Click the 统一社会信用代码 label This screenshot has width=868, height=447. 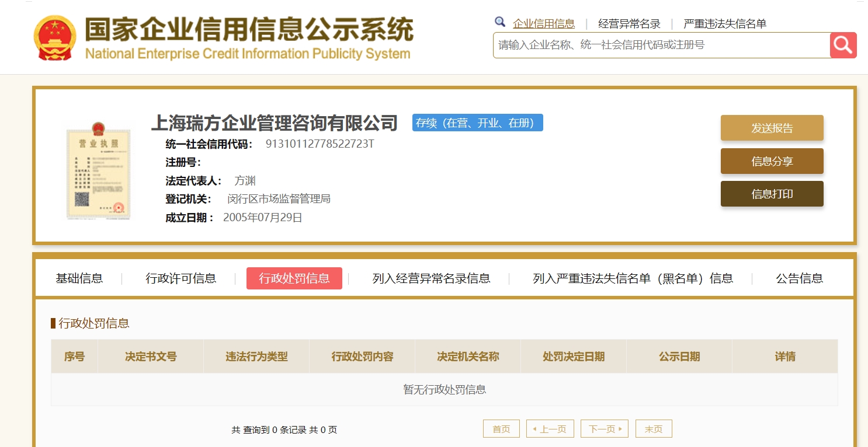(210, 144)
